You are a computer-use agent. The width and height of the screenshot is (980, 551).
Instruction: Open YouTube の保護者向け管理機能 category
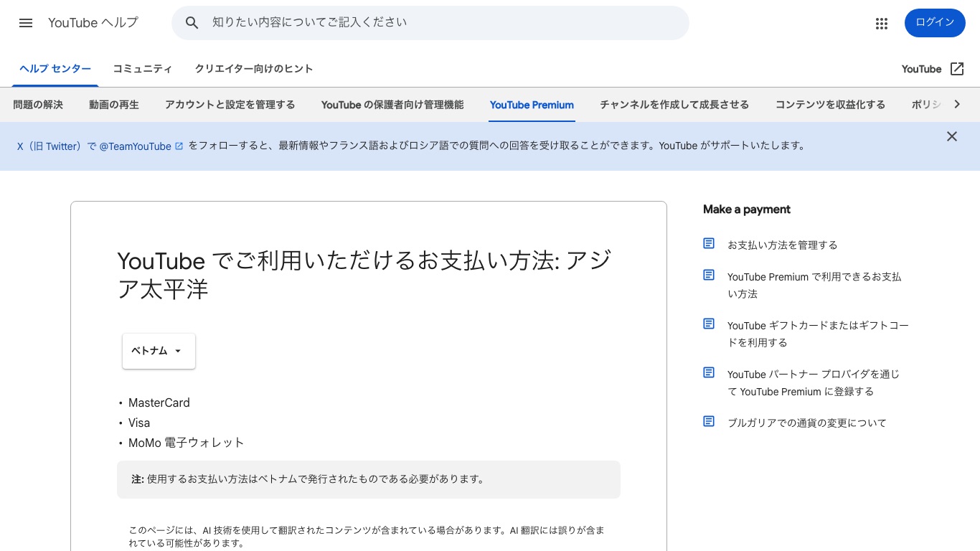(392, 105)
